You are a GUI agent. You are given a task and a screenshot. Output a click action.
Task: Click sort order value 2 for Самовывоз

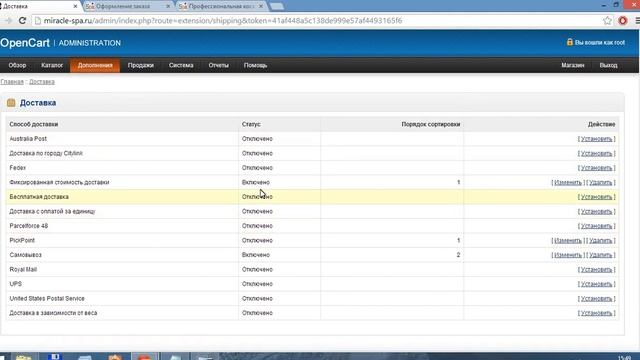pyautogui.click(x=458, y=255)
